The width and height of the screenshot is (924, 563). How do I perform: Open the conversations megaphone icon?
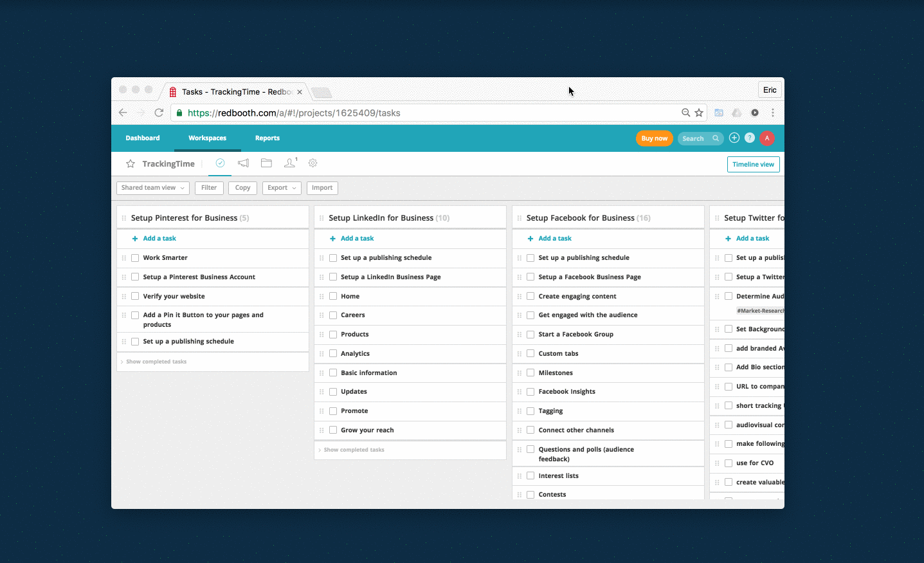pyautogui.click(x=243, y=163)
